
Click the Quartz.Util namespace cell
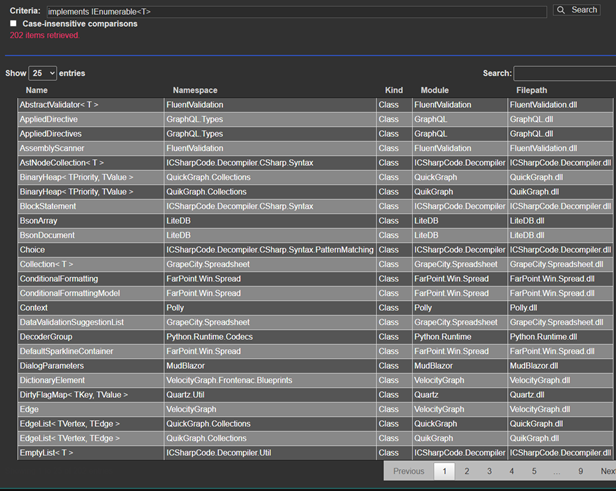[270, 396]
